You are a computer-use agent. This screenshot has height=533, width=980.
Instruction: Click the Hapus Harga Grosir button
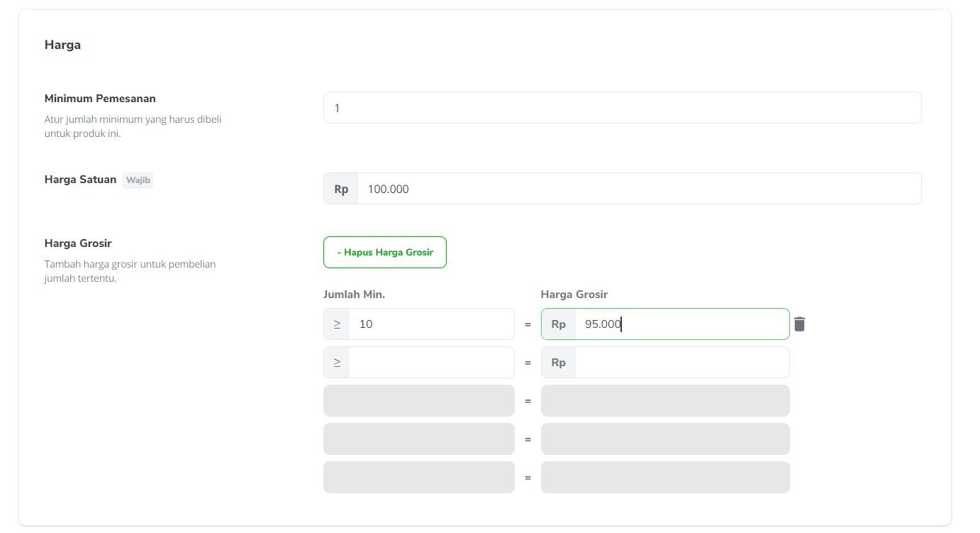coord(385,253)
